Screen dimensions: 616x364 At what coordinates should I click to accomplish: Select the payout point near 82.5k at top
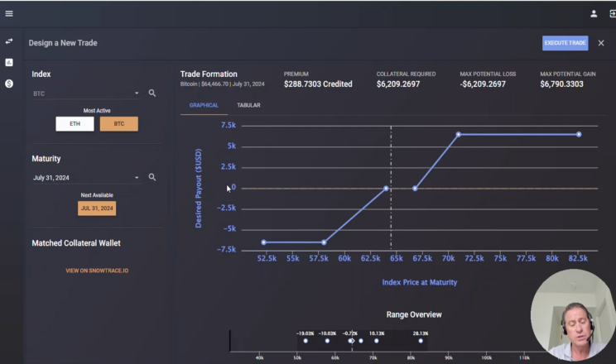tap(579, 134)
